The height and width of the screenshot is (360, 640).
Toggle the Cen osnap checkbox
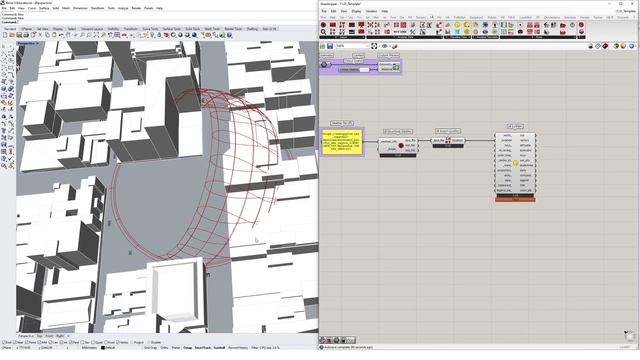click(x=50, y=342)
